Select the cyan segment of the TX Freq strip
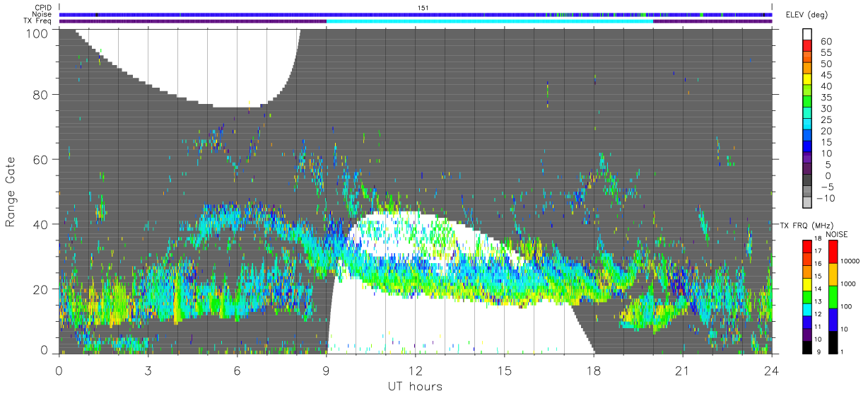The image size is (868, 401). coord(489,21)
